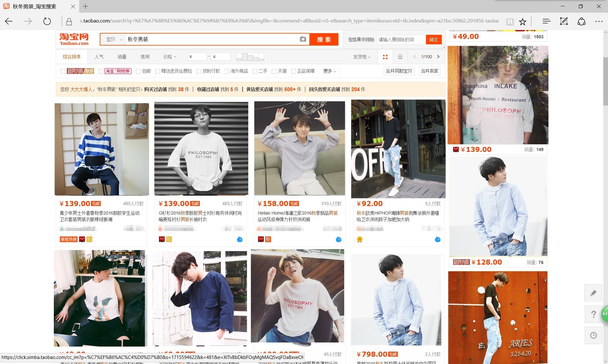Open the browser reading view icon
This screenshot has width=608, height=364.
510,22
